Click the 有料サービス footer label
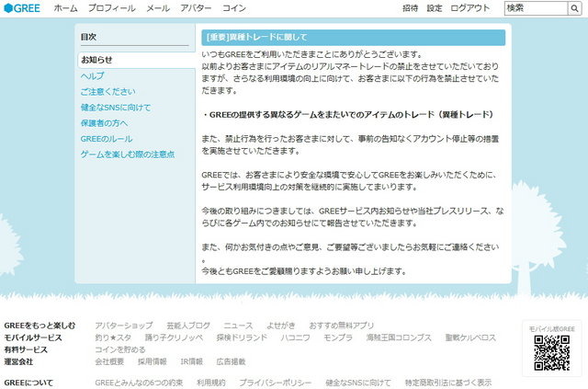This screenshot has width=588, height=389. (x=26, y=349)
